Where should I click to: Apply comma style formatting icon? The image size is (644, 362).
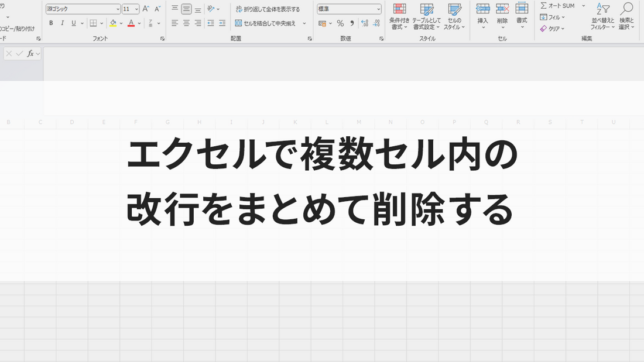click(352, 23)
